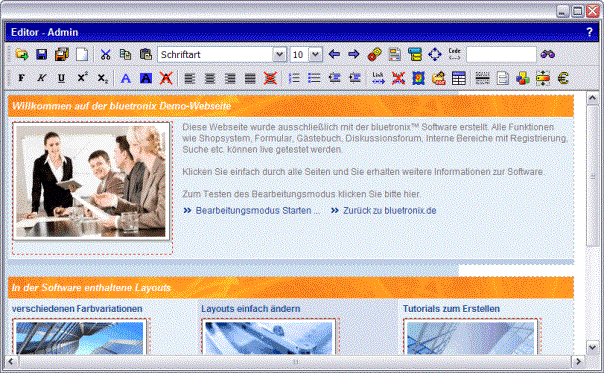This screenshot has width=604, height=373.
Task: Open the font size 10 dropdown
Action: point(306,54)
